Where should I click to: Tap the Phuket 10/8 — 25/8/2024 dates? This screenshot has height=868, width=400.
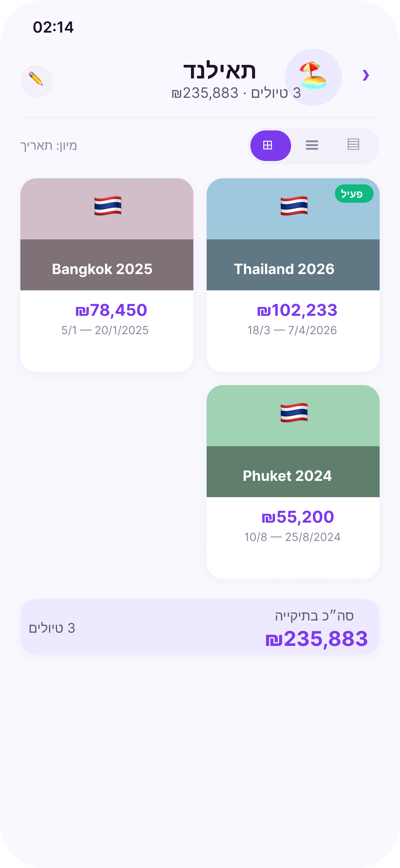(292, 537)
